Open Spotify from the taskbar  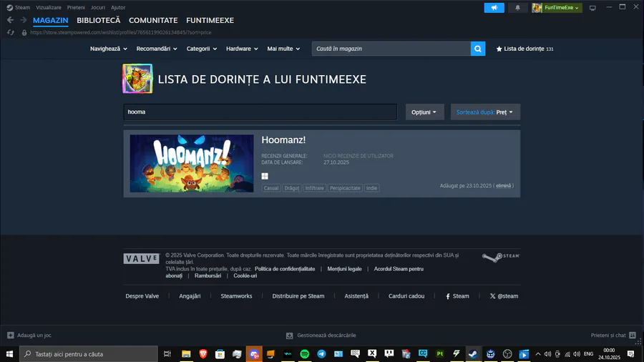(304, 354)
